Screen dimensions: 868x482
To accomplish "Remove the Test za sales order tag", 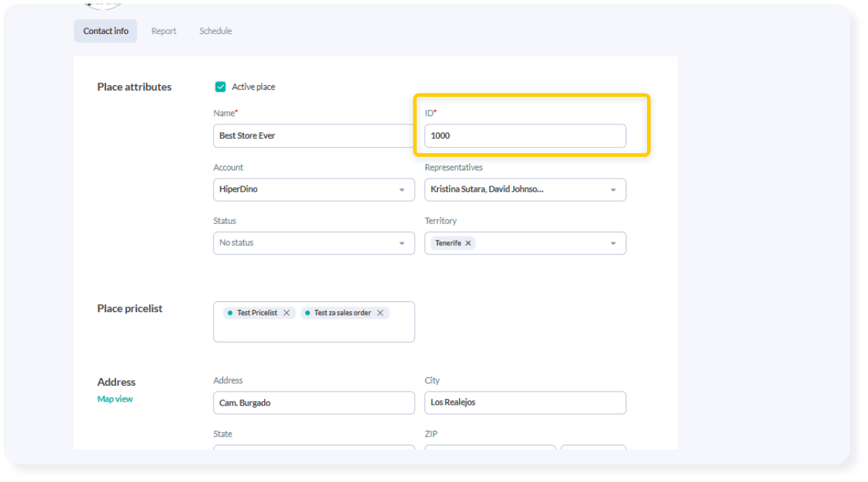I will 380,313.
